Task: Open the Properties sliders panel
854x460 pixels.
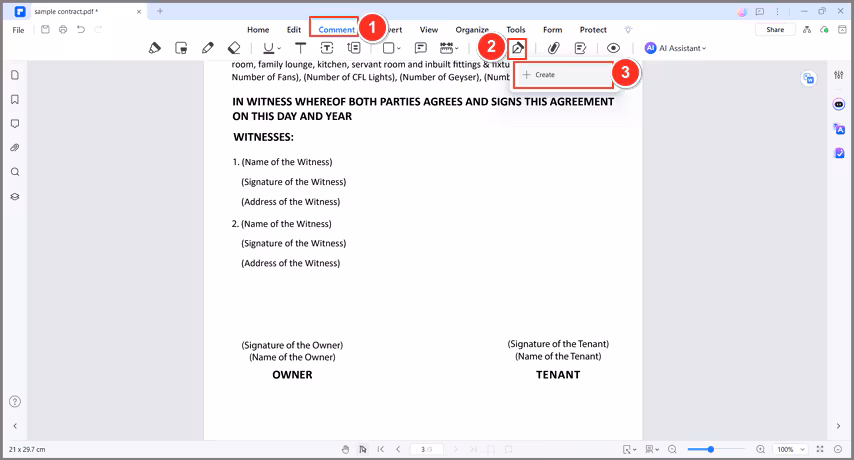Action: pos(839,75)
